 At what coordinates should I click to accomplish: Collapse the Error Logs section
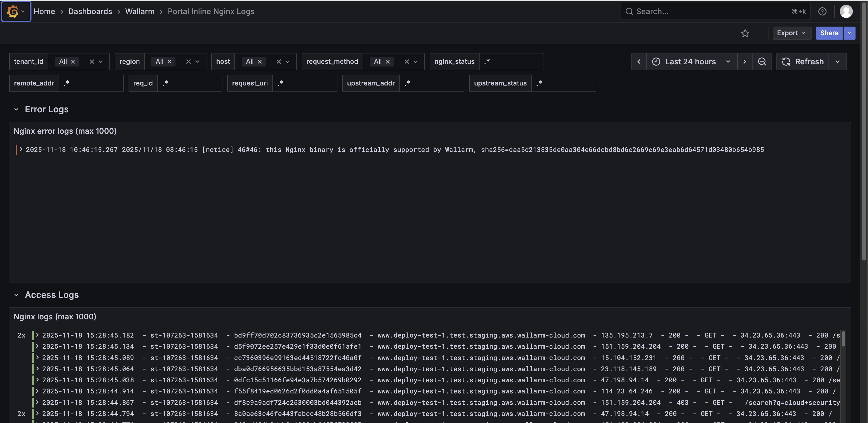click(x=16, y=110)
